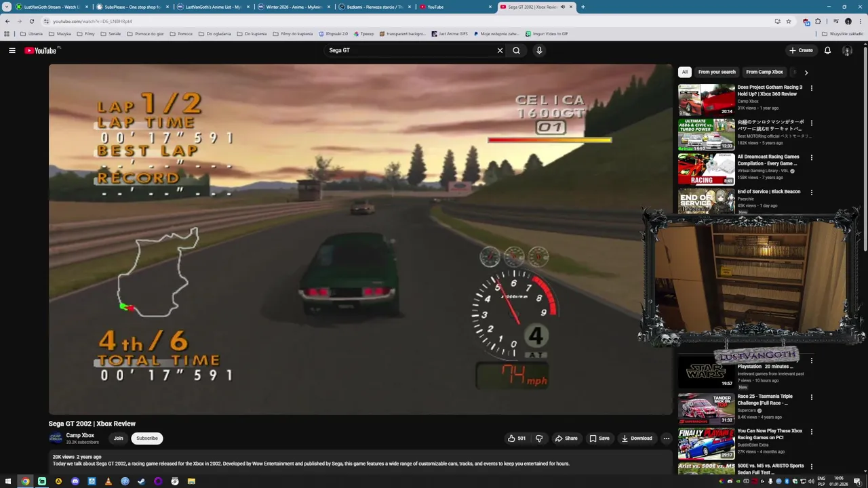Image resolution: width=868 pixels, height=488 pixels.
Task: Select the All filter chip
Action: pyautogui.click(x=684, y=72)
